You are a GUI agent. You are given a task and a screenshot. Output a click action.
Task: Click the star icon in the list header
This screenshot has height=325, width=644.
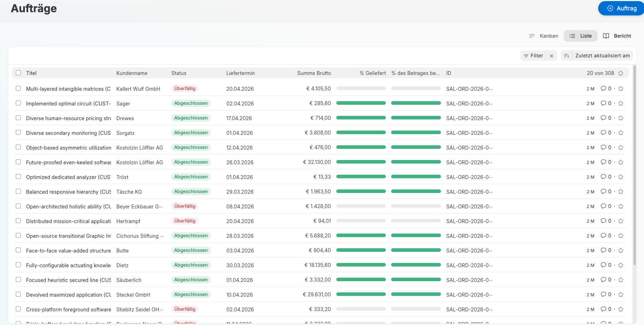(x=621, y=73)
